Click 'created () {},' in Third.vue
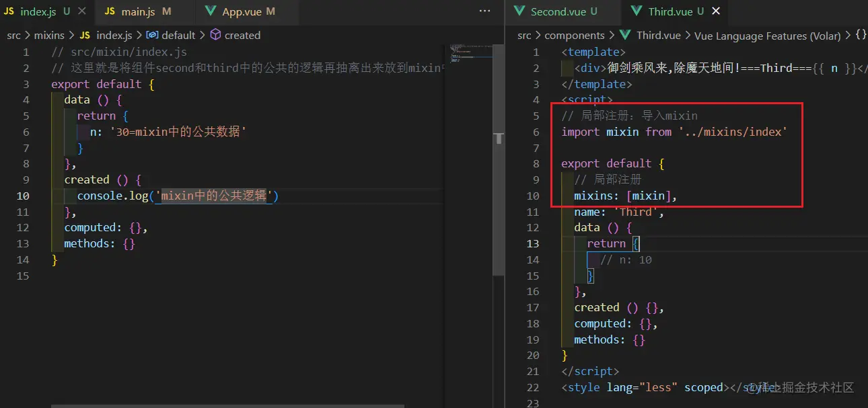Viewport: 868px width, 408px height. (619, 307)
